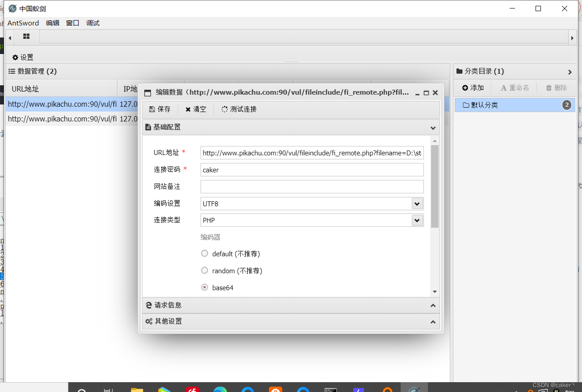Click the dialog vertical scrollbar thumb

(435, 186)
